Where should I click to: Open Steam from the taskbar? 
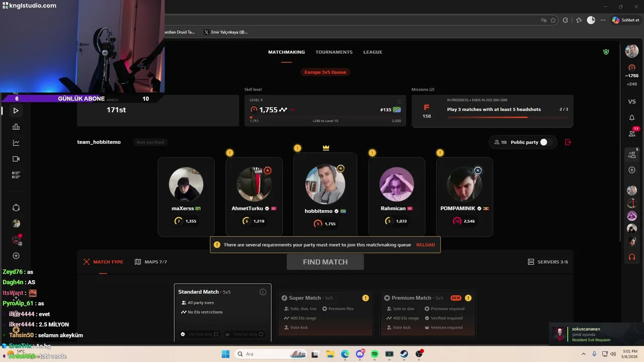pyautogui.click(x=404, y=354)
